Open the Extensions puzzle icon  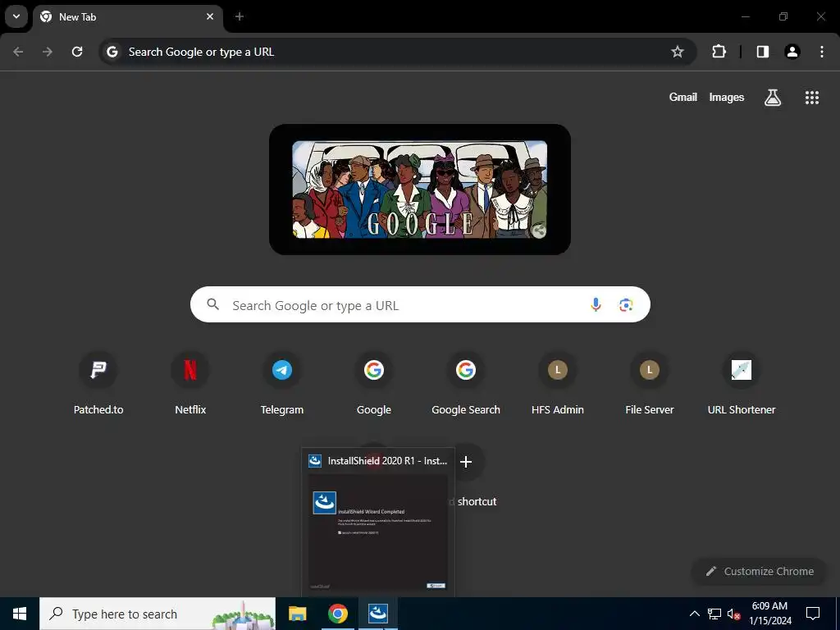pyautogui.click(x=719, y=52)
